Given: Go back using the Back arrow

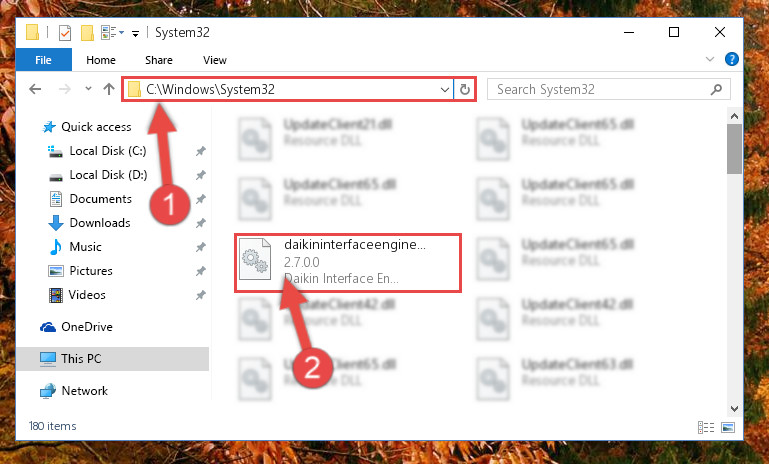Looking at the screenshot, I should tap(35, 89).
